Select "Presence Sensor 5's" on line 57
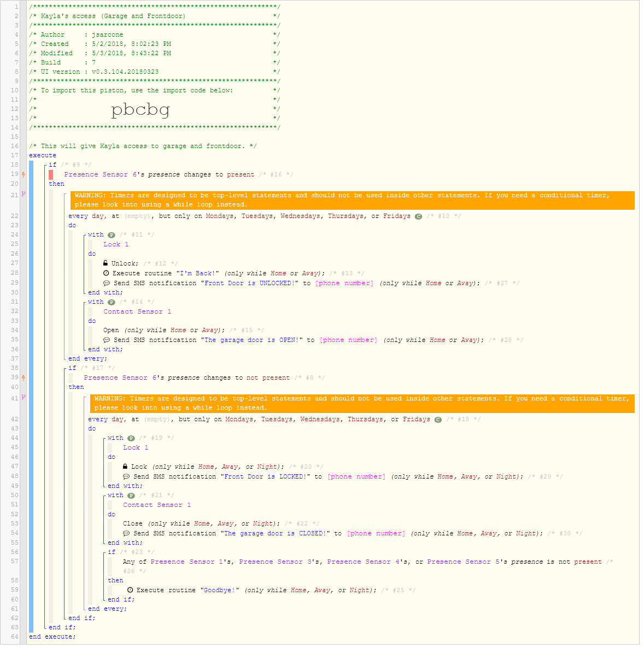 (x=467, y=562)
